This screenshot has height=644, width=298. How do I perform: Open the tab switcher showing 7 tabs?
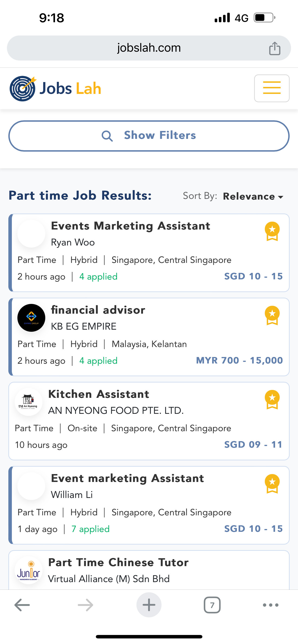[212, 605]
